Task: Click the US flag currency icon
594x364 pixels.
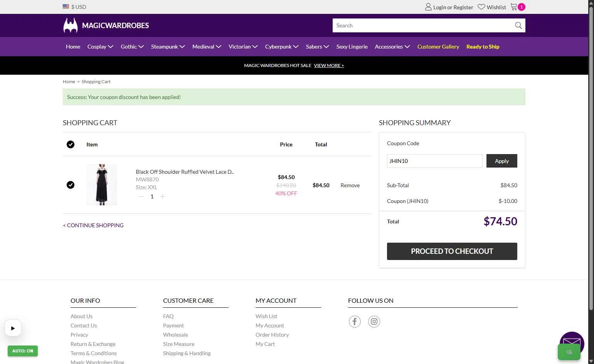Action: (66, 7)
